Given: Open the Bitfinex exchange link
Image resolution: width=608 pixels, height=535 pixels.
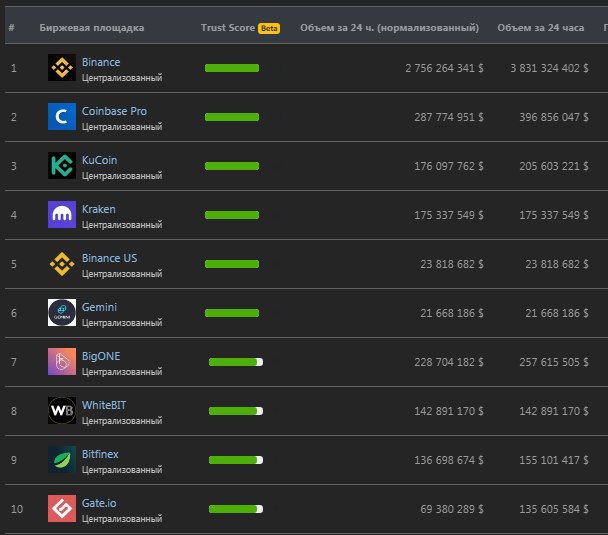Looking at the screenshot, I should (100, 454).
